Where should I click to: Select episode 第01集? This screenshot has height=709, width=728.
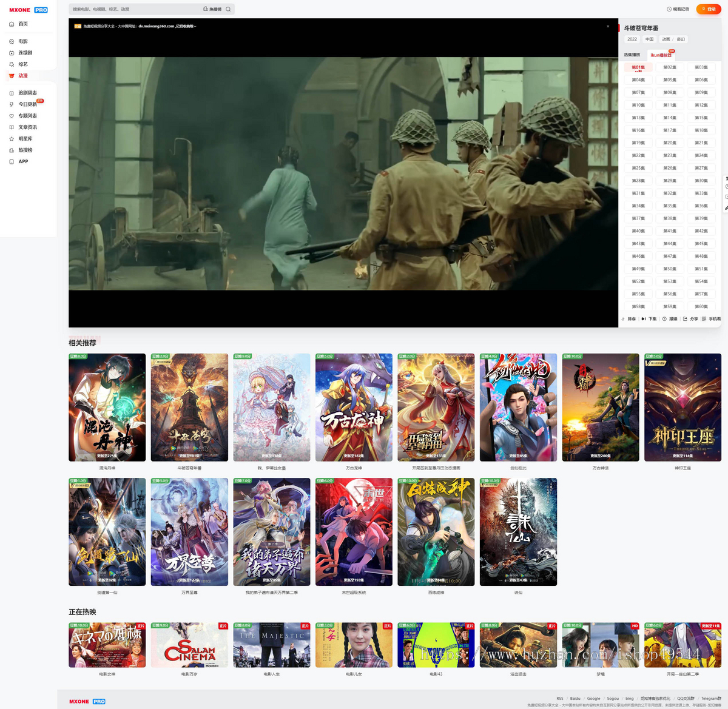[638, 67]
